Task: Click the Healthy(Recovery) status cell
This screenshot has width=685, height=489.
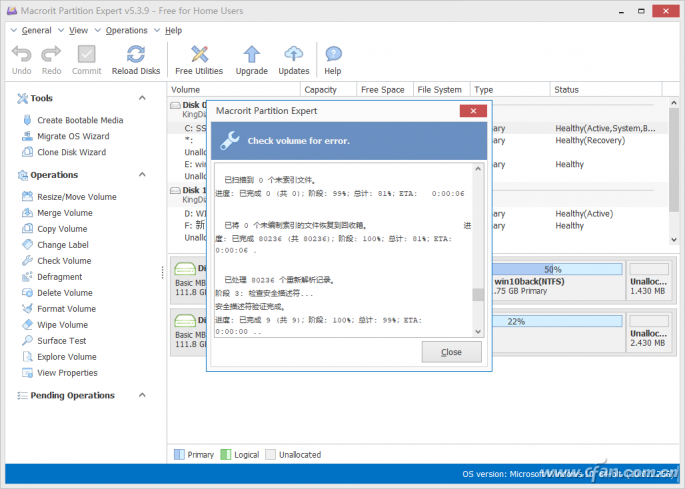Action: 590,140
